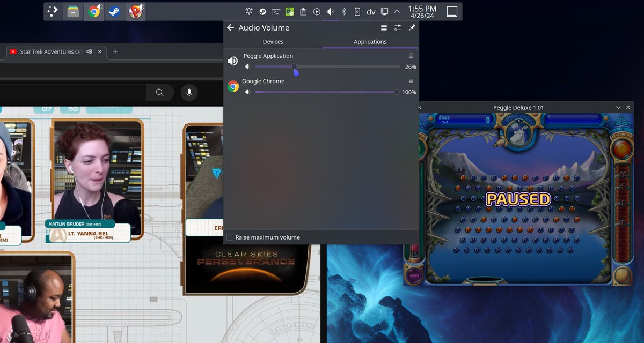Pin the Audio Volume popup open

412,27
